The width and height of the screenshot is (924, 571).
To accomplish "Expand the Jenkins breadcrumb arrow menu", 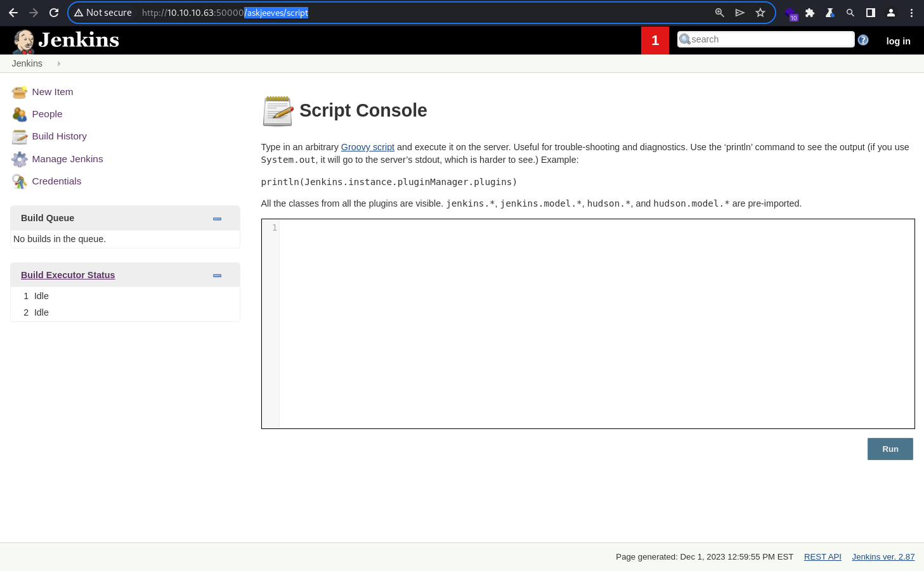I will [59, 63].
